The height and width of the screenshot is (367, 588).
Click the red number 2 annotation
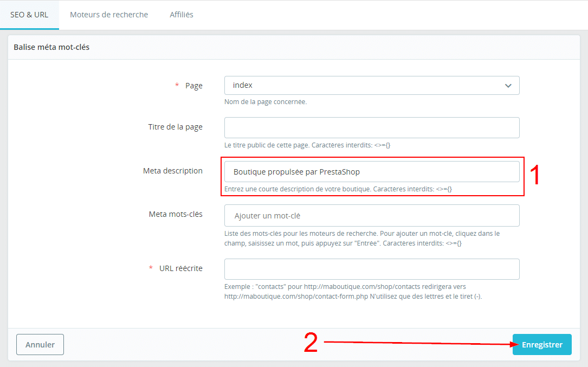311,343
